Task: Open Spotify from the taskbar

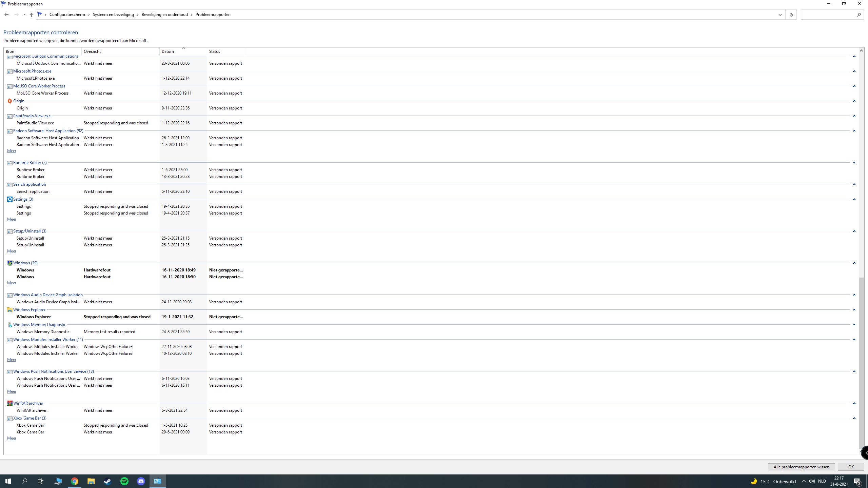Action: (x=124, y=481)
